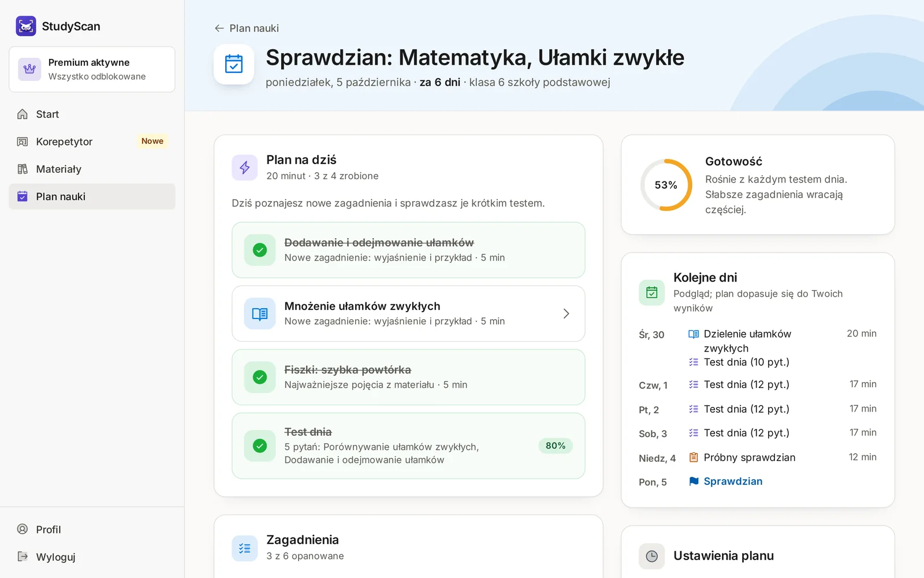Screen dimensions: 924x578
Task: Select Plan nauki in the sidebar
Action: [92, 197]
